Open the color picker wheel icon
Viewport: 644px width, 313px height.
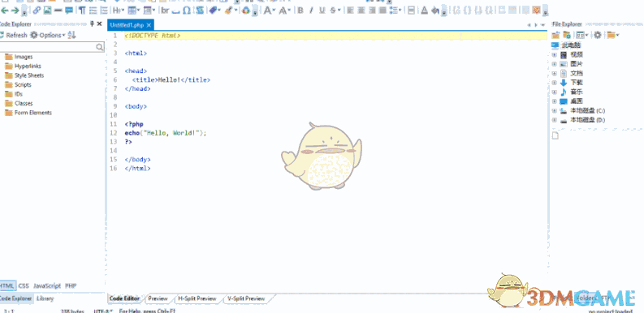pyautogui.click(x=245, y=11)
